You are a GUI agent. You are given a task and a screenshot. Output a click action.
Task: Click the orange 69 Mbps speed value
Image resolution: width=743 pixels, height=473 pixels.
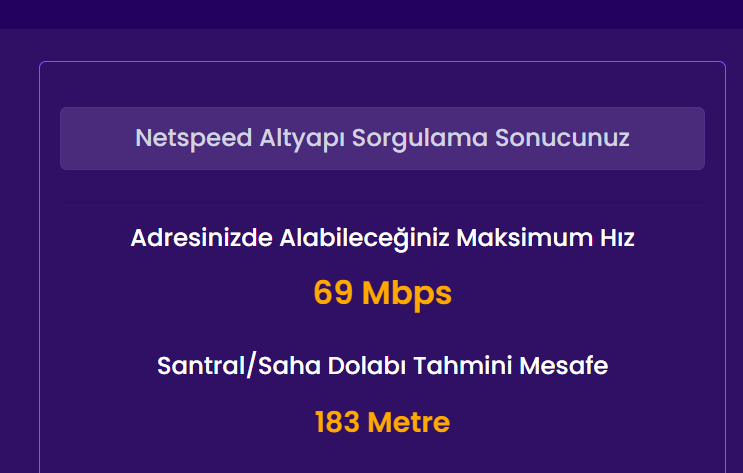382,293
